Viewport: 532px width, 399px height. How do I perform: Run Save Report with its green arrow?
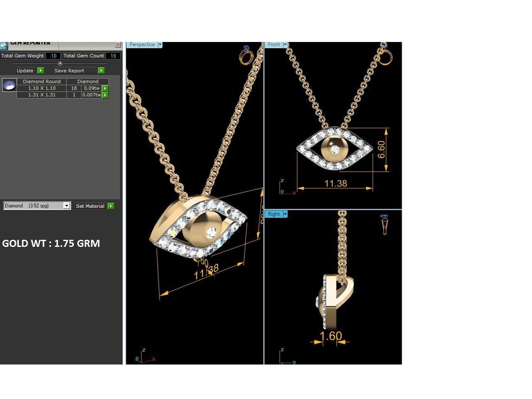tap(101, 71)
